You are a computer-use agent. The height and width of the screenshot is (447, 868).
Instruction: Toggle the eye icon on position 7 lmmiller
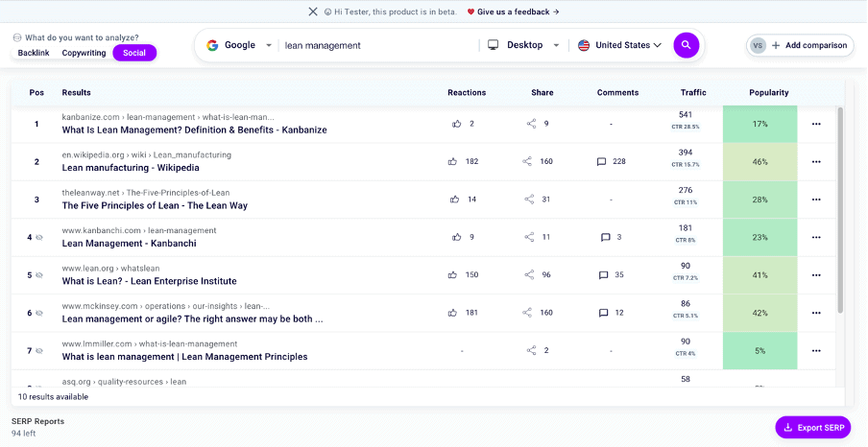tap(39, 351)
